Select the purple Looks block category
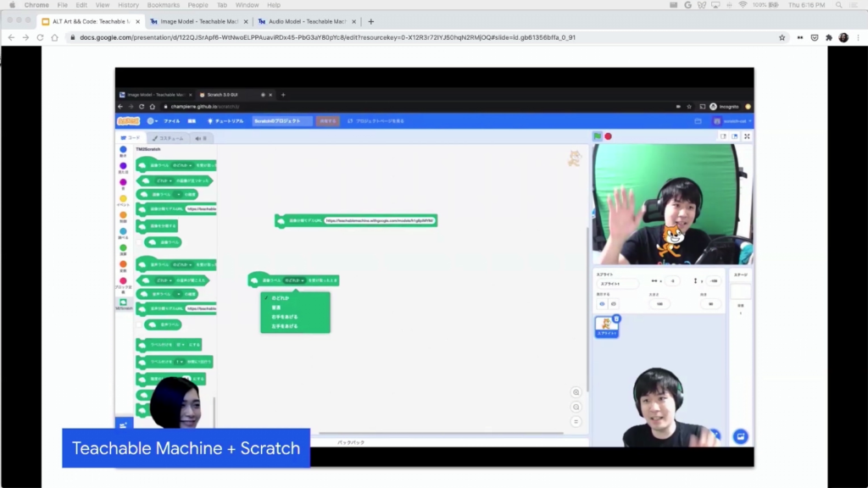Viewport: 868px width, 488px height. 123,168
